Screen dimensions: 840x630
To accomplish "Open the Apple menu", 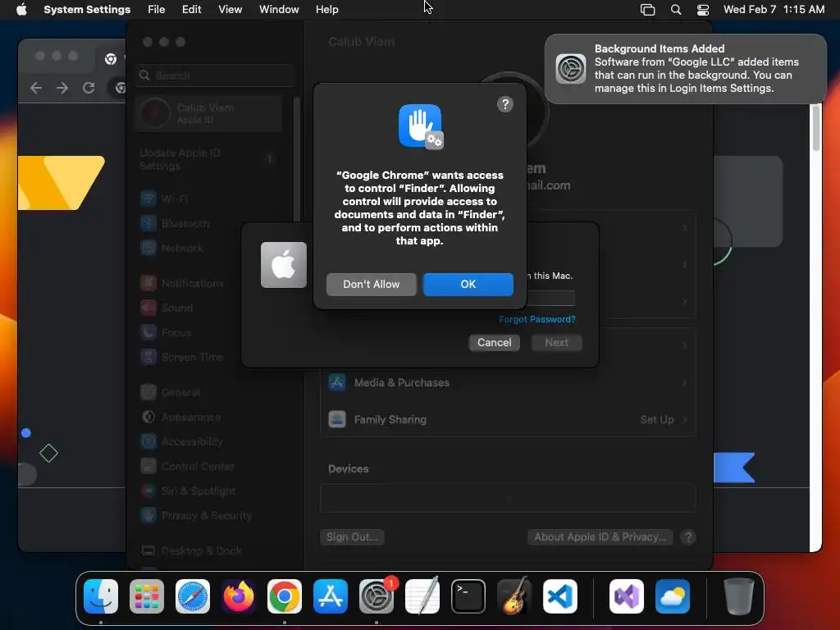I will tap(21, 9).
